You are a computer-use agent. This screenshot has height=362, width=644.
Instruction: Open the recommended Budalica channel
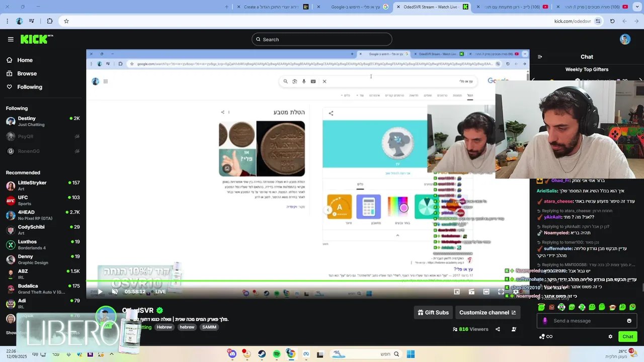pyautogui.click(x=43, y=289)
